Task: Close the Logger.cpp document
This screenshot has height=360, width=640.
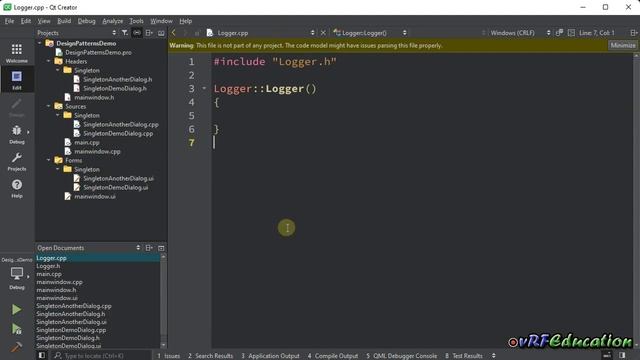Action: (323, 33)
